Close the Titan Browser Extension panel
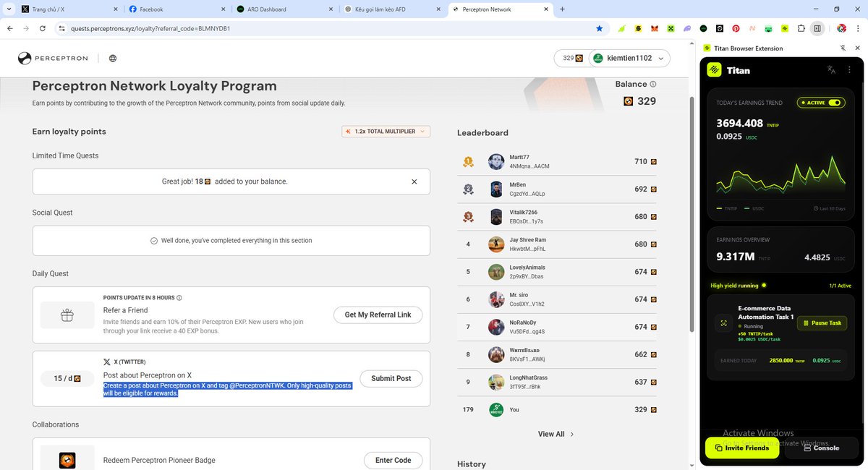 [x=858, y=48]
